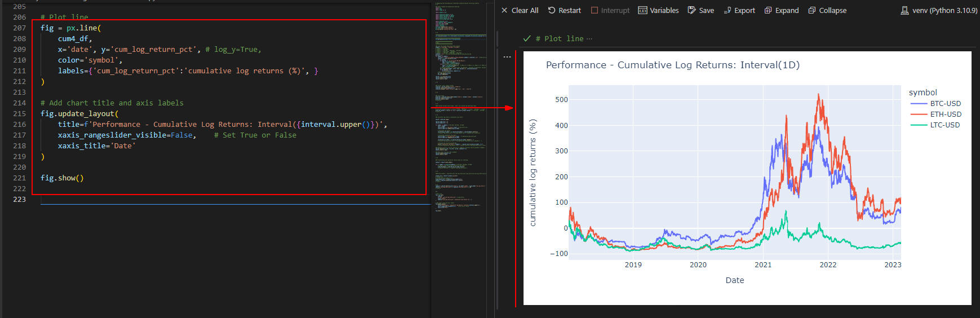980x318 pixels.
Task: Click the 500 y-axis tick label
Action: click(x=561, y=100)
